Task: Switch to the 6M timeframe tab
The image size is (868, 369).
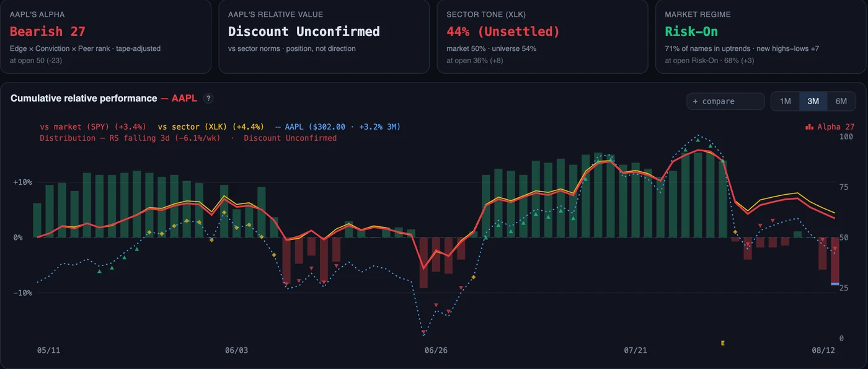Action: click(x=841, y=101)
